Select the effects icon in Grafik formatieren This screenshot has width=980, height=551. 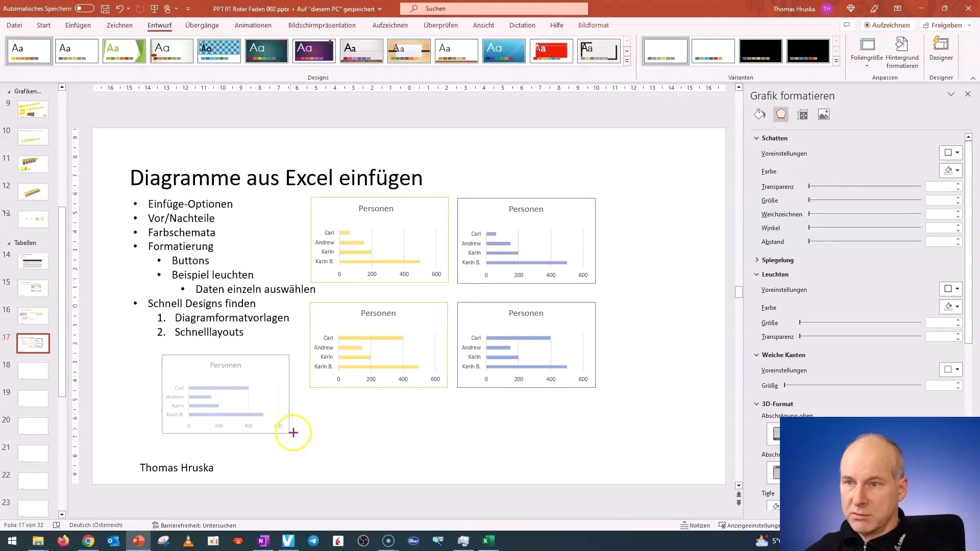780,114
